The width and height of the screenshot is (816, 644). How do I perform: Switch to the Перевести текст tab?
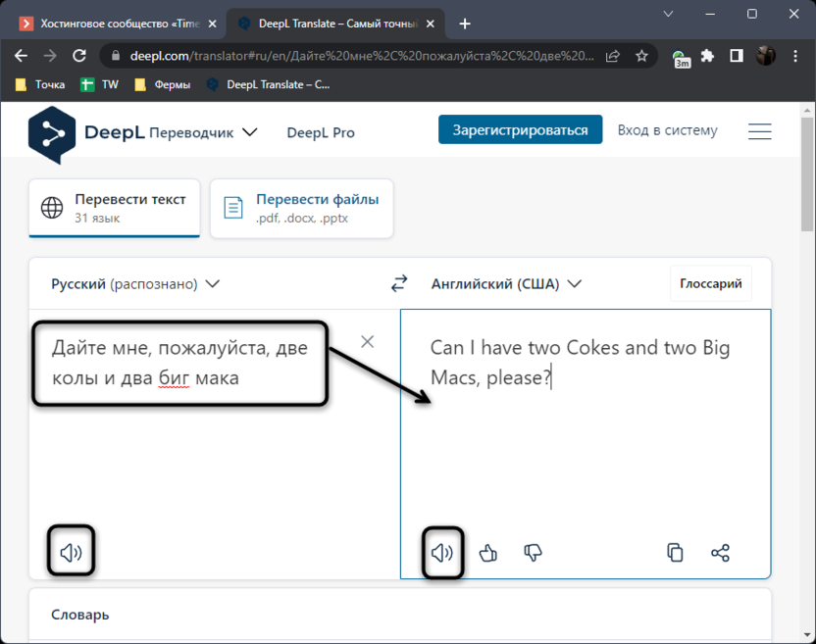coord(114,207)
